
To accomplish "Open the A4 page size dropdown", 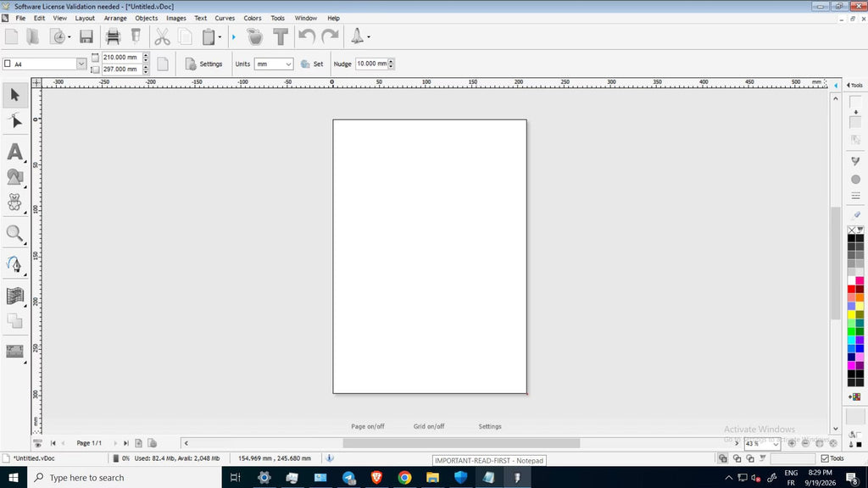I will [81, 64].
